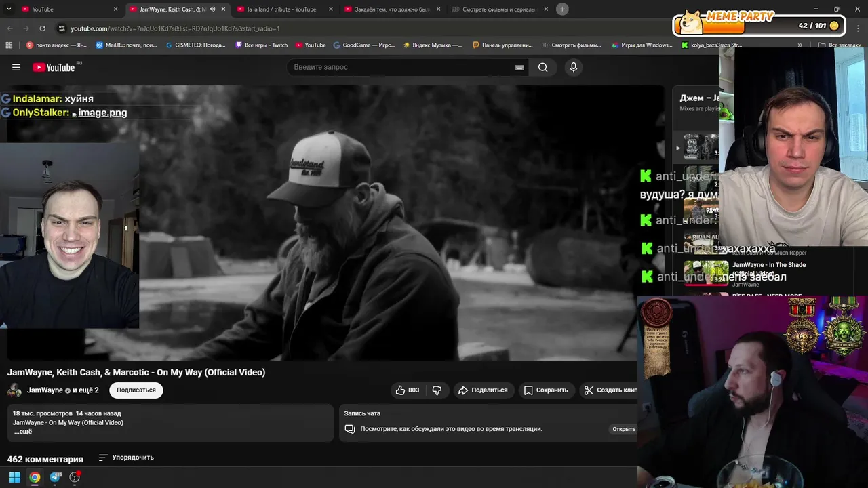This screenshot has width=868, height=488.
Task: Open 'GoodGame — Игро...' bookmark
Action: [x=364, y=45]
